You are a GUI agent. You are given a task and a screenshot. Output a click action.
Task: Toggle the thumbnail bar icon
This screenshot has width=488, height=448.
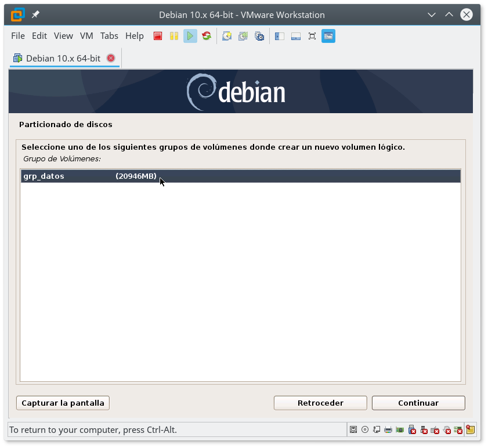coord(296,36)
